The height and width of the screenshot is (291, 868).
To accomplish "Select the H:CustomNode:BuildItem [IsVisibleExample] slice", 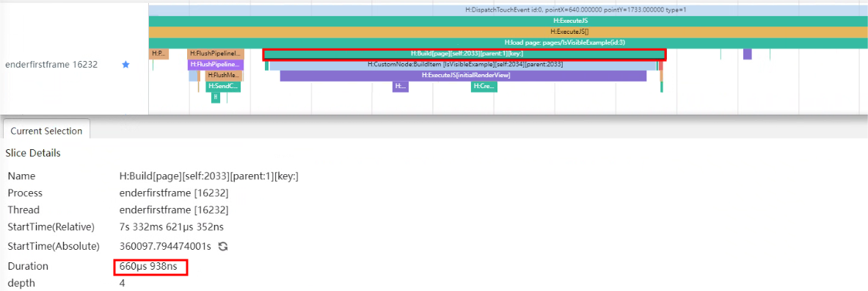I will tap(463, 65).
